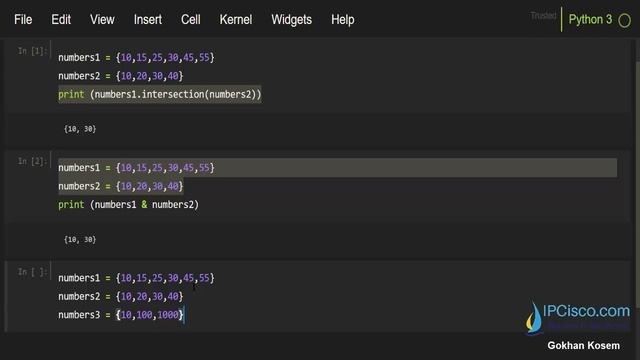Viewport: 640px width, 360px height.
Task: Select the empty In [ ] cell prompt
Action: click(x=32, y=272)
